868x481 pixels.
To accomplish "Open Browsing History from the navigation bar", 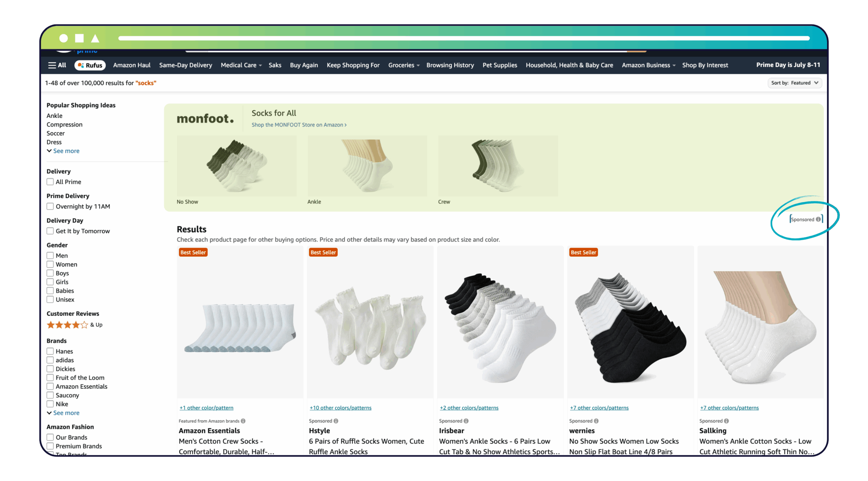I will tap(450, 65).
